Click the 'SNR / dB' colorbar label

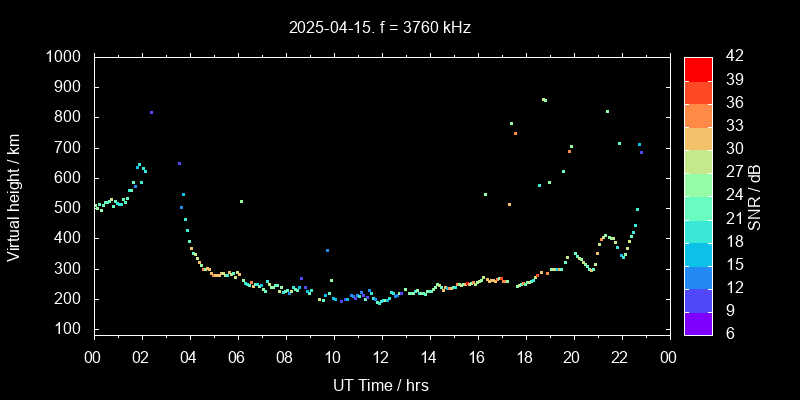tap(755, 195)
